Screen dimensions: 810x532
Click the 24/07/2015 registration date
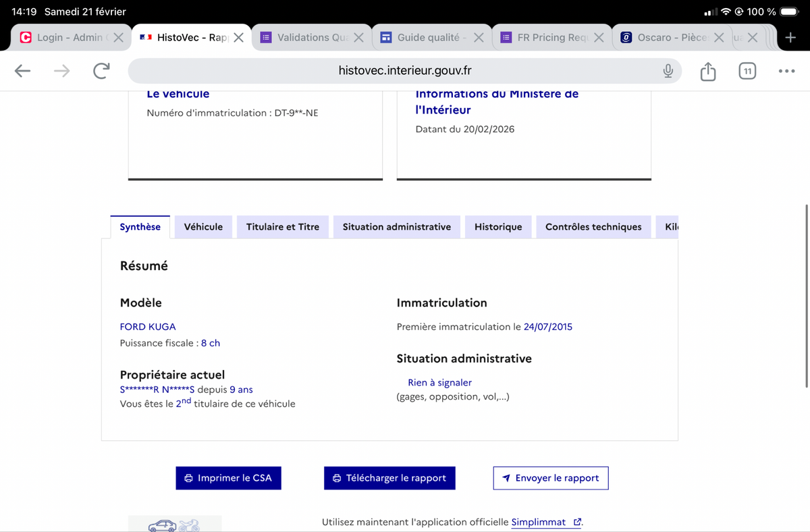(548, 327)
